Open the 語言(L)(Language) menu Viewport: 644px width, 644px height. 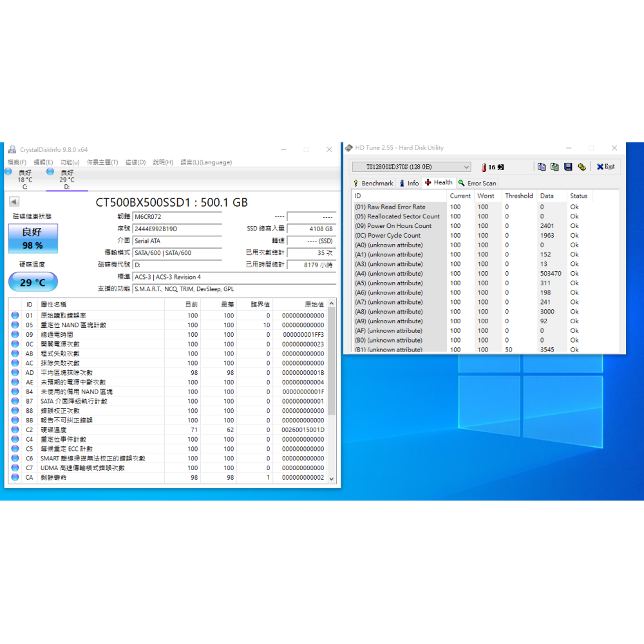(x=206, y=162)
